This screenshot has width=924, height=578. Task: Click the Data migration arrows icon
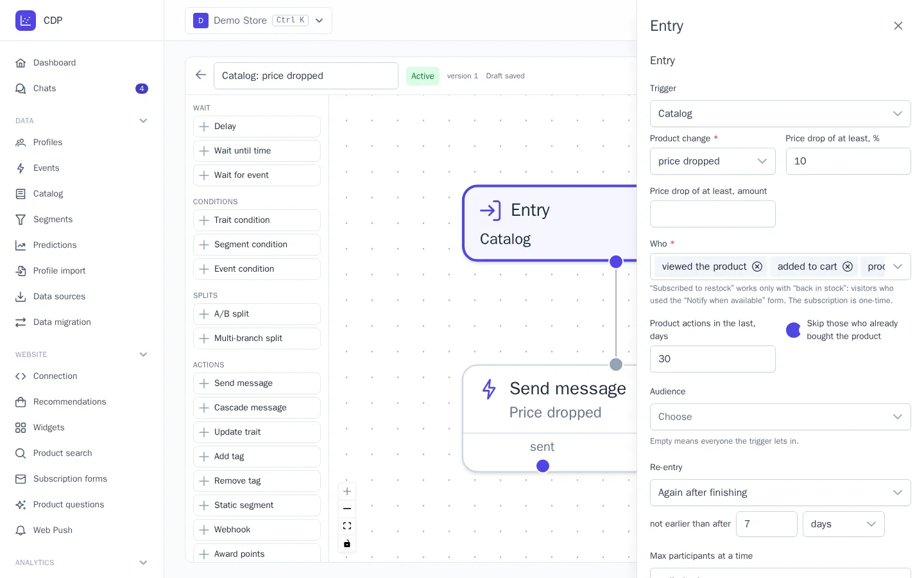pos(21,322)
